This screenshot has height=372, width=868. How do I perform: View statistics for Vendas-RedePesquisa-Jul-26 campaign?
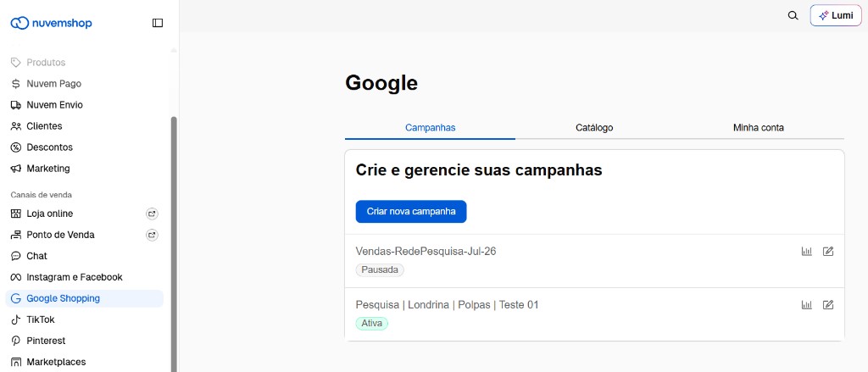point(807,252)
